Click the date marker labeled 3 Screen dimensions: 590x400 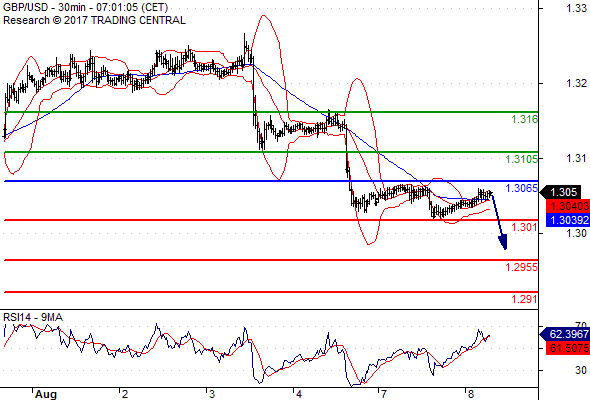pyautogui.click(x=212, y=394)
